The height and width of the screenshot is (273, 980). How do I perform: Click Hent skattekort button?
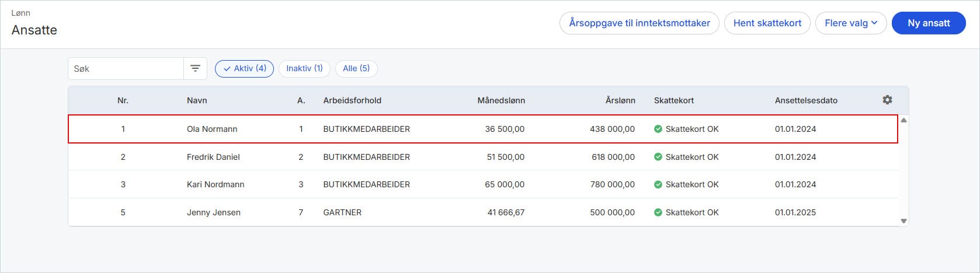[767, 23]
